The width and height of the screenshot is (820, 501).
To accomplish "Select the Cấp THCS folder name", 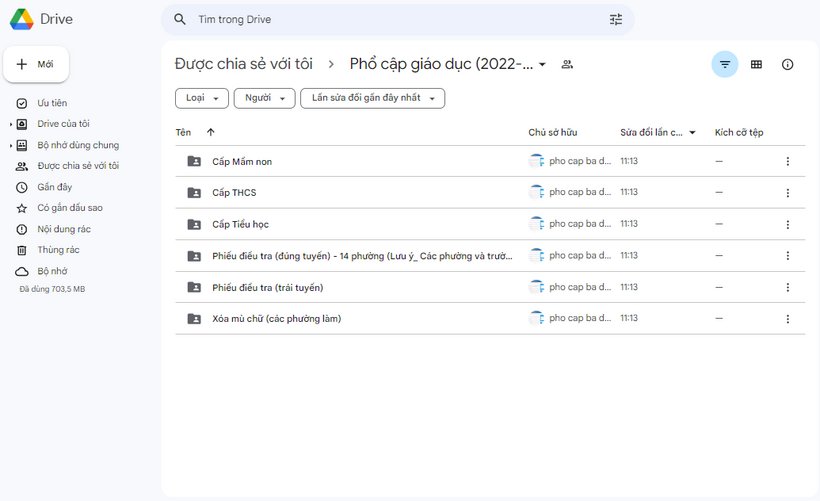I will point(234,193).
